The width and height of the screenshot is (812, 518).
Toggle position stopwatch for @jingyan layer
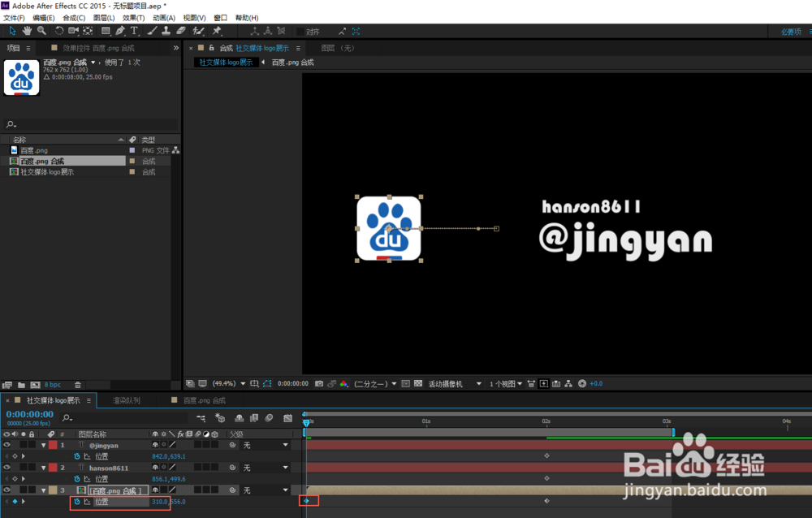point(77,456)
